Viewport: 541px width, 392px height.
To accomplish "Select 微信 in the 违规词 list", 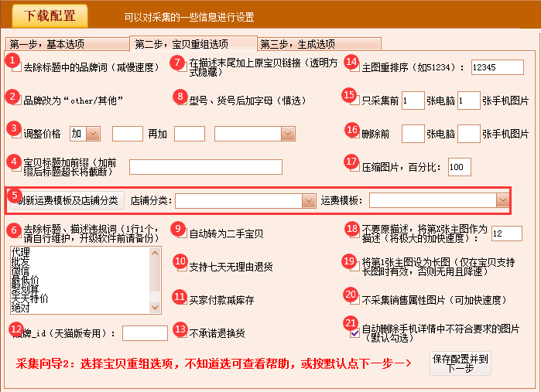I will (21, 271).
